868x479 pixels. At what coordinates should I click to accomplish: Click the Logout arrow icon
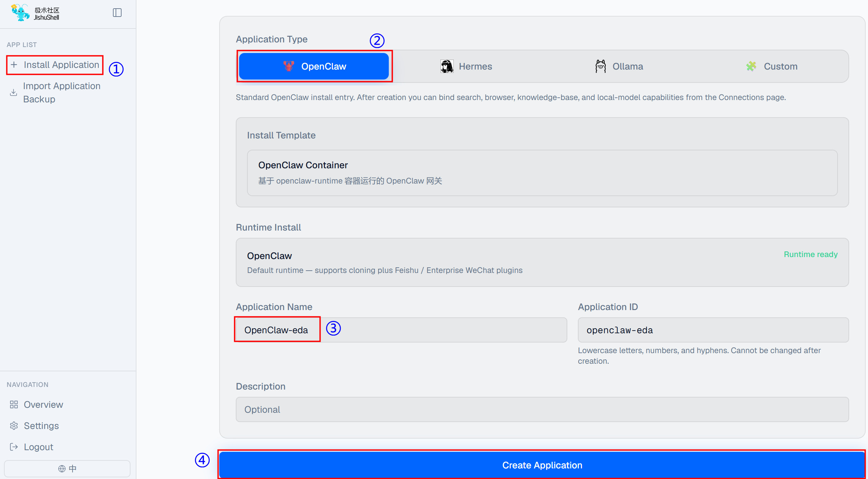14,447
